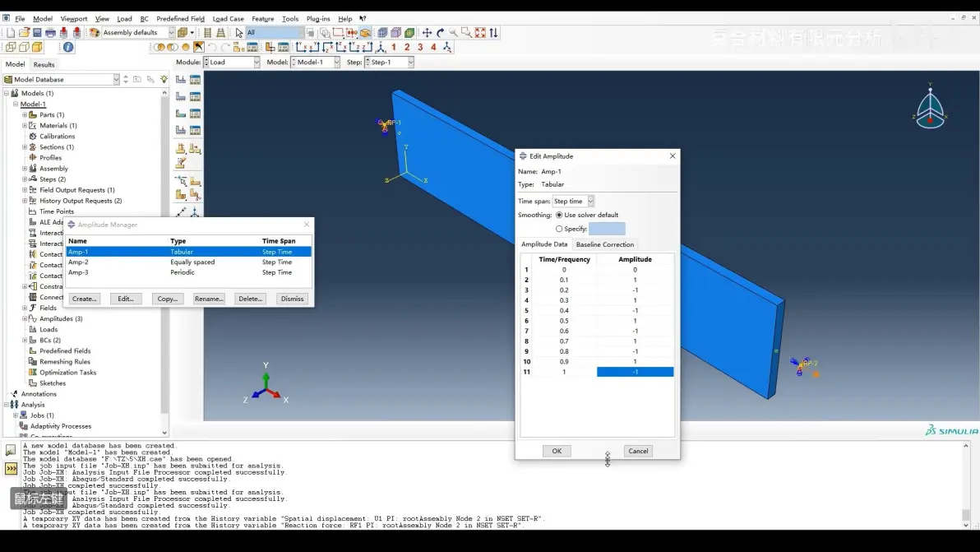980x552 pixels.
Task: Select Optimization Tasks in the model tree
Action: pyautogui.click(x=67, y=373)
